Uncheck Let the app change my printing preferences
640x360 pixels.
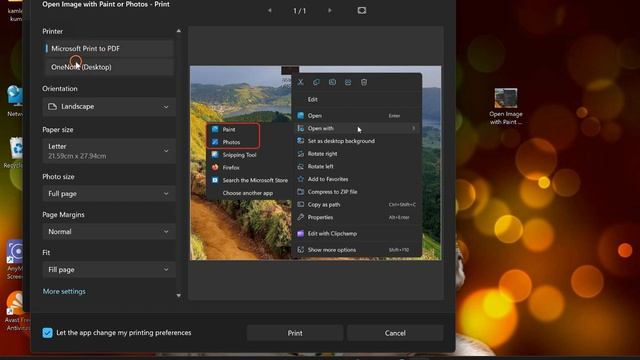coord(47,333)
